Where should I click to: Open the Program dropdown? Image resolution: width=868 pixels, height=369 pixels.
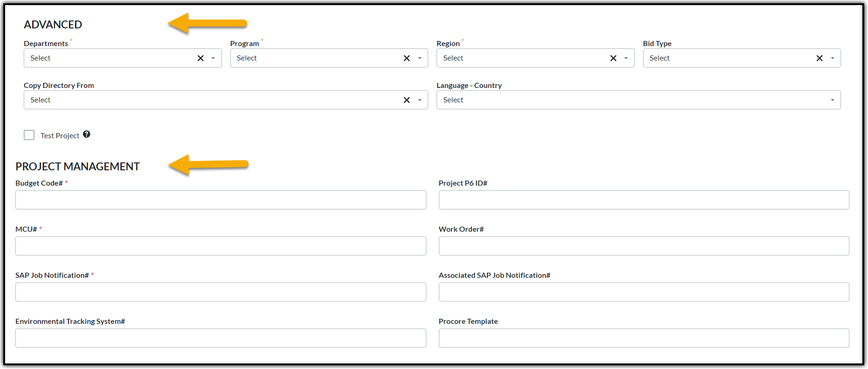[419, 58]
